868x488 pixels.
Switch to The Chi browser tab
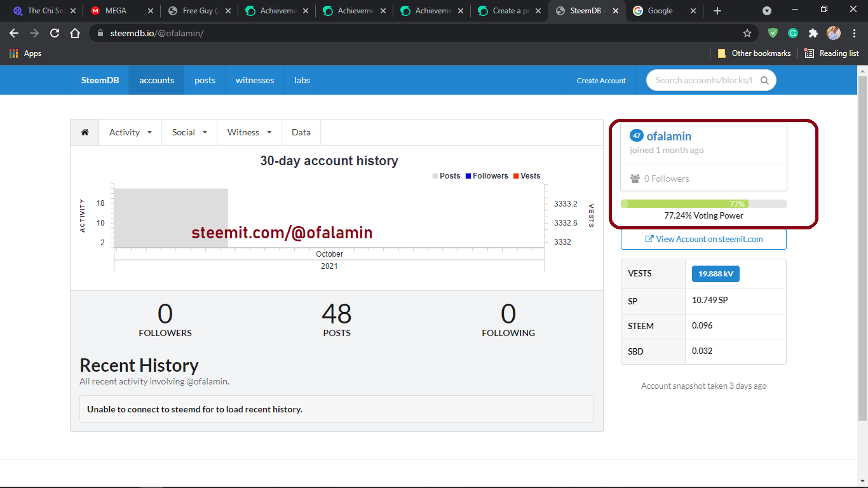pyautogui.click(x=44, y=11)
